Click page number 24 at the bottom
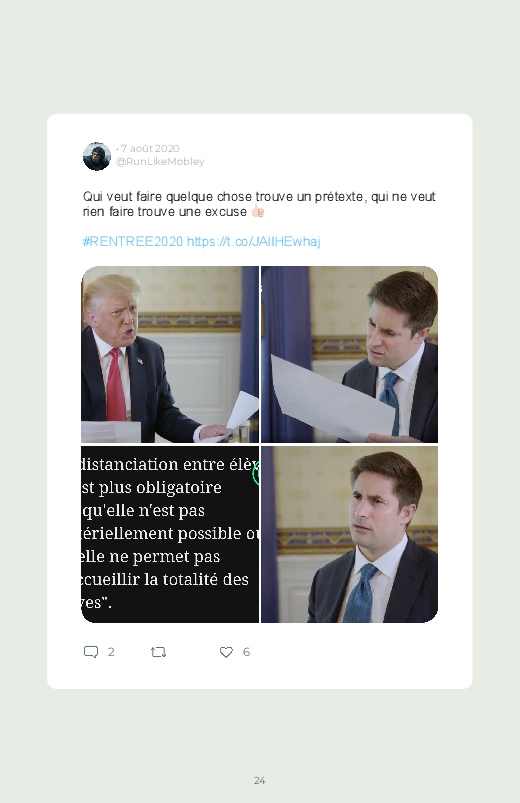This screenshot has height=803, width=520. tap(260, 780)
